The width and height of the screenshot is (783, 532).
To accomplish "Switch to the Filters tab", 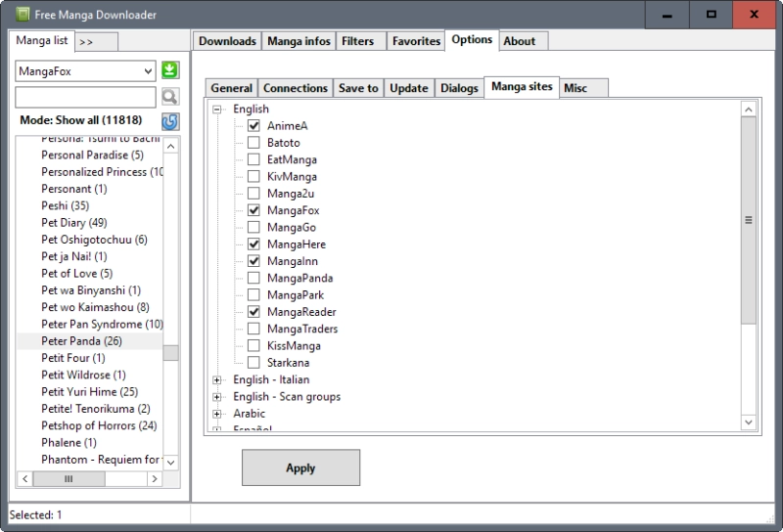I will 360,41.
